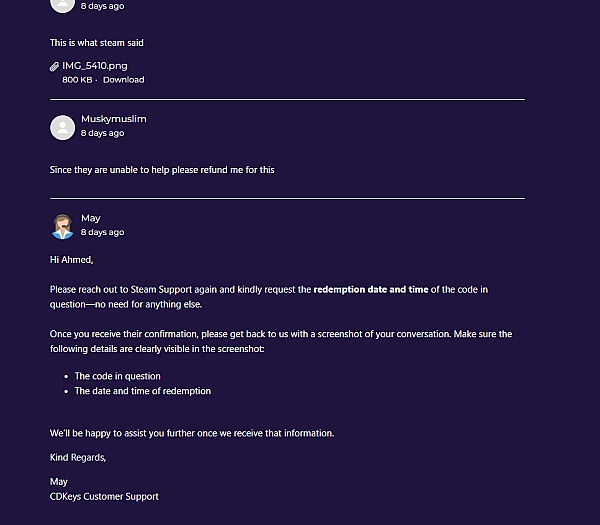
Task: Click the timestamp under May
Action: coord(102,232)
